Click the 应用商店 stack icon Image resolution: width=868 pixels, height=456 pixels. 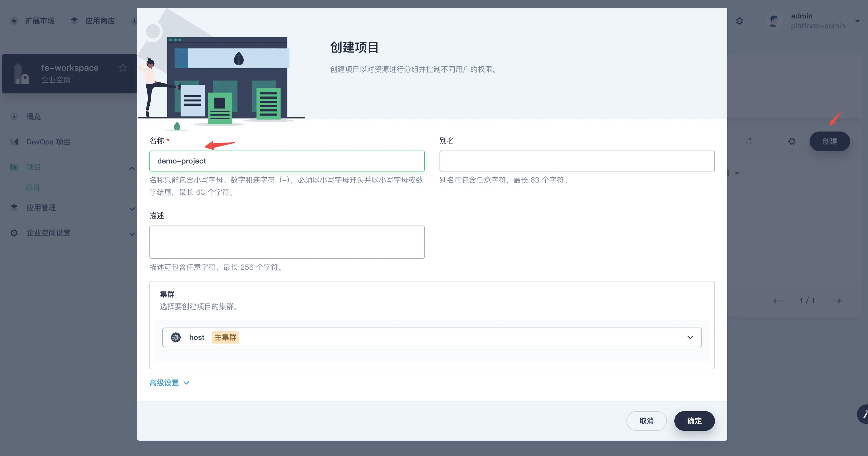[x=74, y=21]
